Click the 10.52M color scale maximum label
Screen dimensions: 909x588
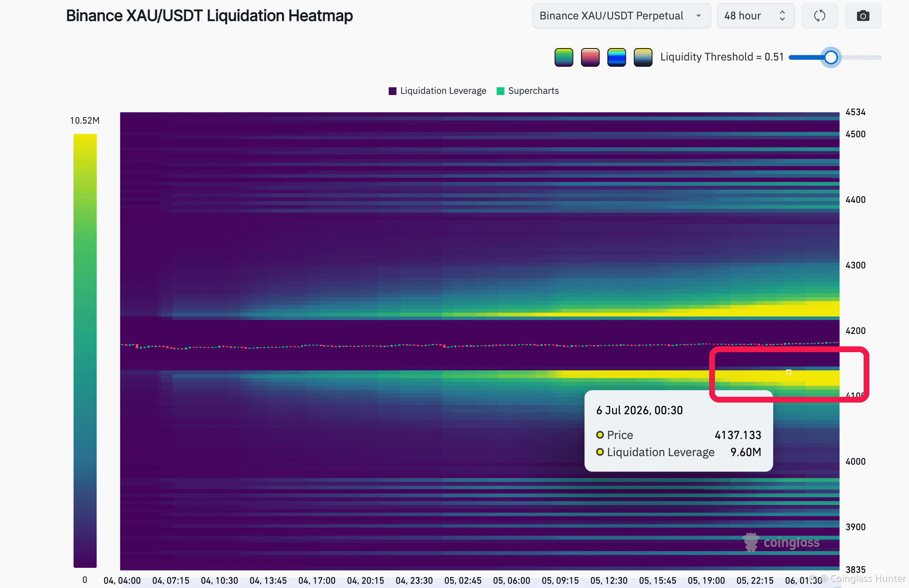tap(85, 121)
